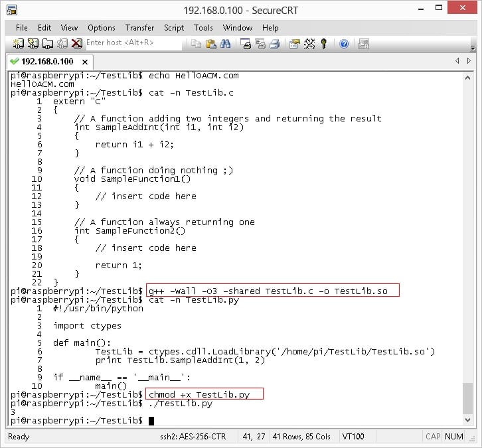Click the import ctypes line

[x=87, y=326]
